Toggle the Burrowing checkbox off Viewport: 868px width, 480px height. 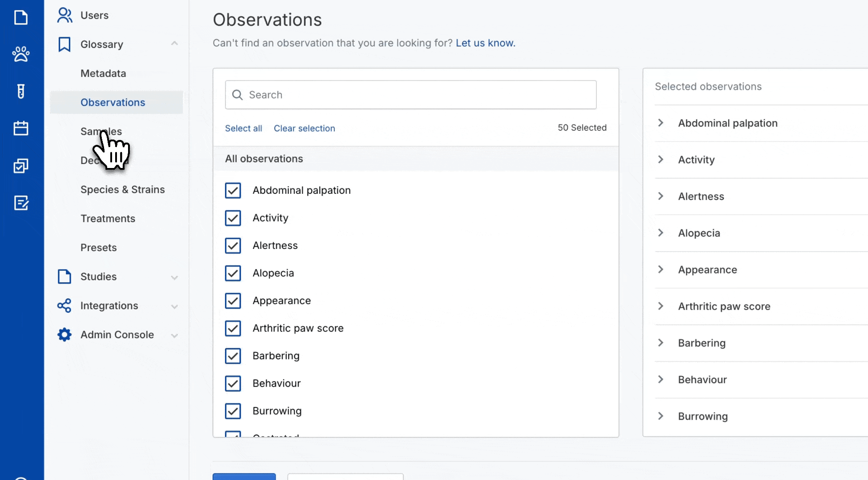(x=233, y=411)
